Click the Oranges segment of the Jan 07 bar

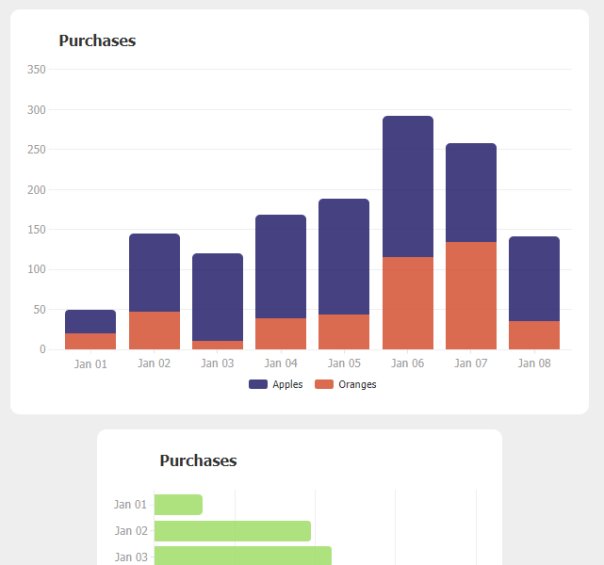tap(471, 295)
